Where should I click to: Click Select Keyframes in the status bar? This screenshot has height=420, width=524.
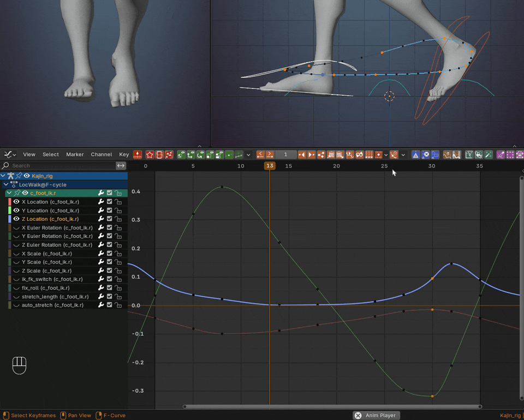pos(33,415)
